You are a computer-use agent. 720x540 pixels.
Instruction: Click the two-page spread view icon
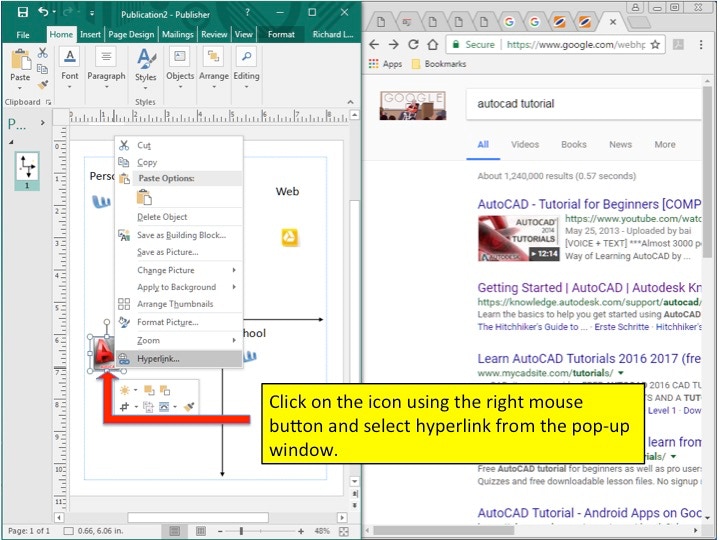tap(201, 531)
